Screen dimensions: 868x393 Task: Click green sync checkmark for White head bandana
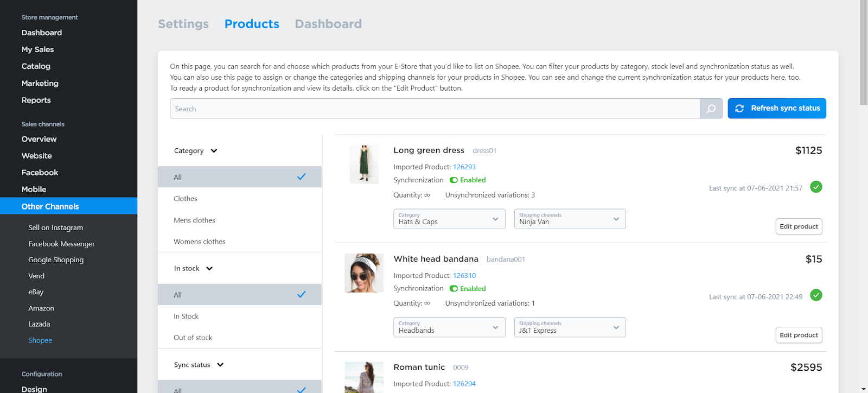click(x=816, y=295)
